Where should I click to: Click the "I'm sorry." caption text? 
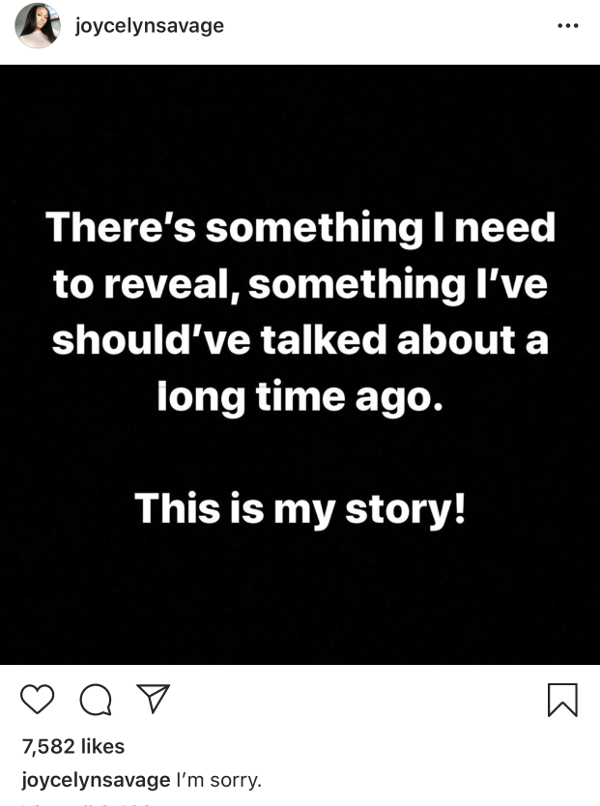pyautogui.click(x=218, y=780)
